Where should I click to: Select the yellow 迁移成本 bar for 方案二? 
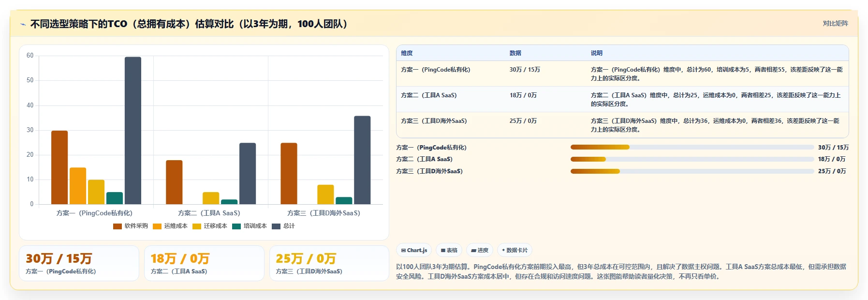(x=211, y=198)
